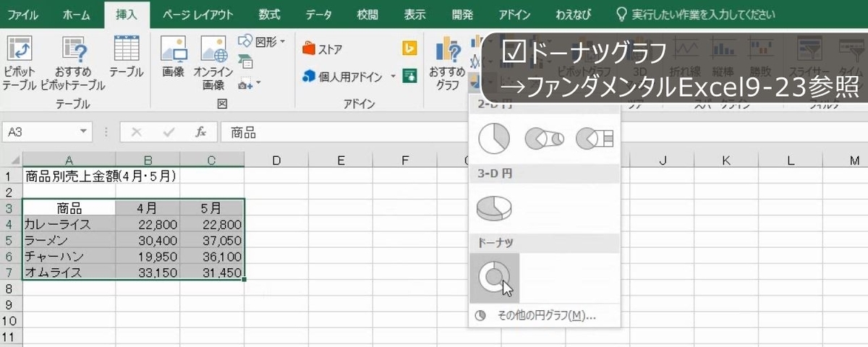Image resolution: width=868 pixels, height=347 pixels.
Task: Open Recommended Charts (おすすめグラフ)
Action: 447,63
